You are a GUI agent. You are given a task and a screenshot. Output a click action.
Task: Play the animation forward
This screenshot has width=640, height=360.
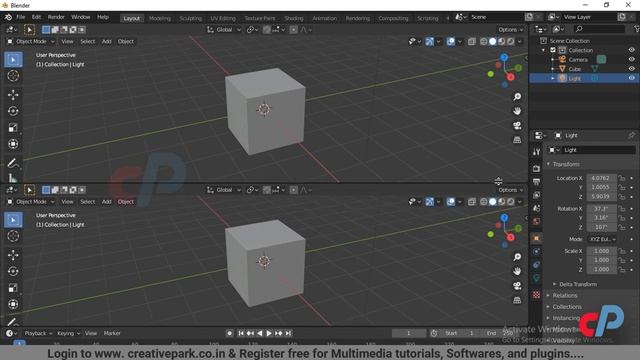coord(269,333)
